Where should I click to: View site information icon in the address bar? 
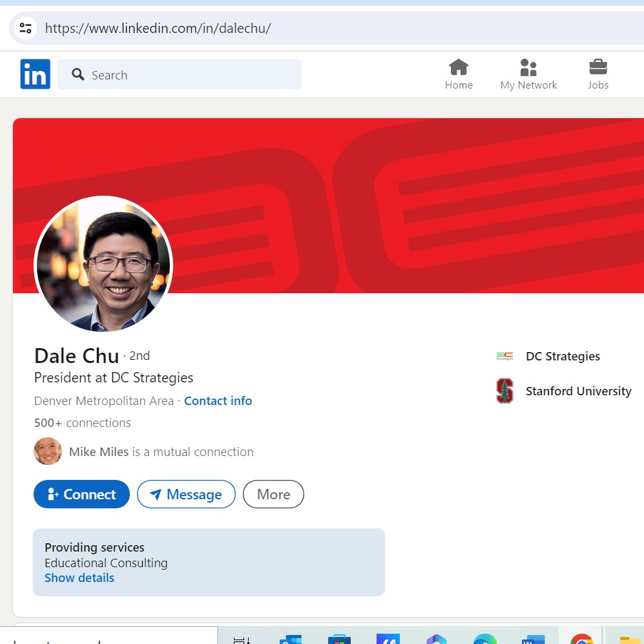point(25,28)
